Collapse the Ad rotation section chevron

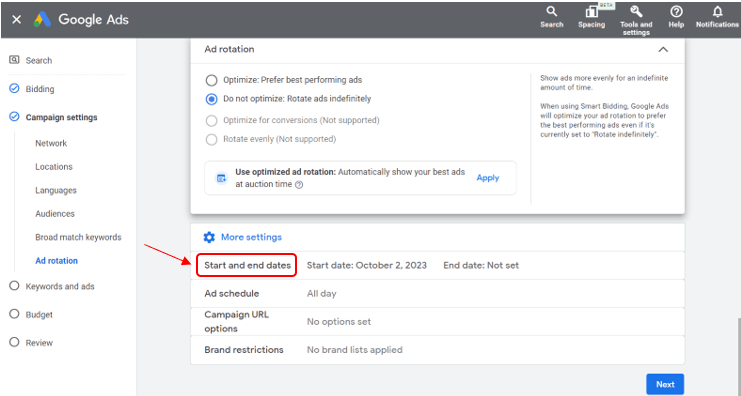663,50
